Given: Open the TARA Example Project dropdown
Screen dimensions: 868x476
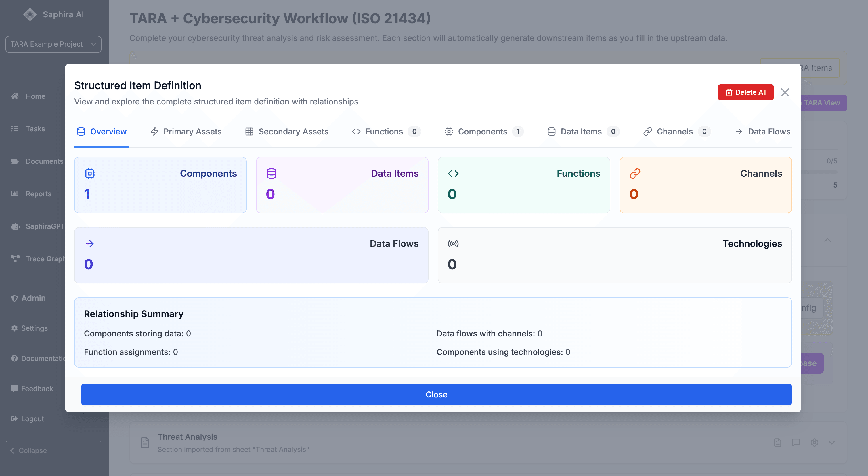Looking at the screenshot, I should [x=53, y=44].
